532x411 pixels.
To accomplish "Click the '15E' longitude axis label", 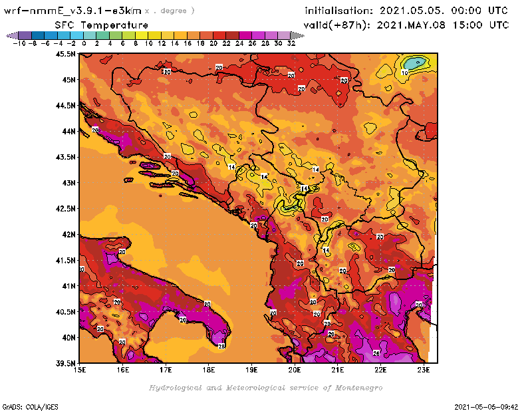I will pos(80,370).
